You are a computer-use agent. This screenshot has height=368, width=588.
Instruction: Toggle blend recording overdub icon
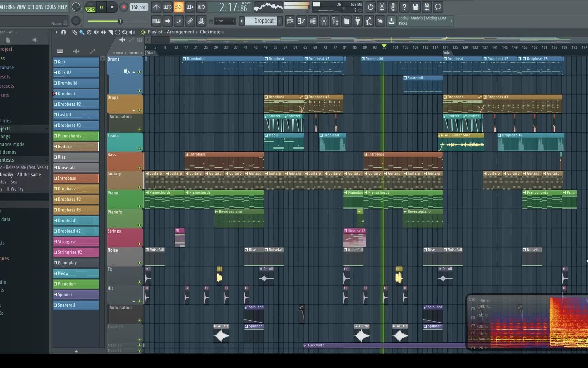click(190, 7)
